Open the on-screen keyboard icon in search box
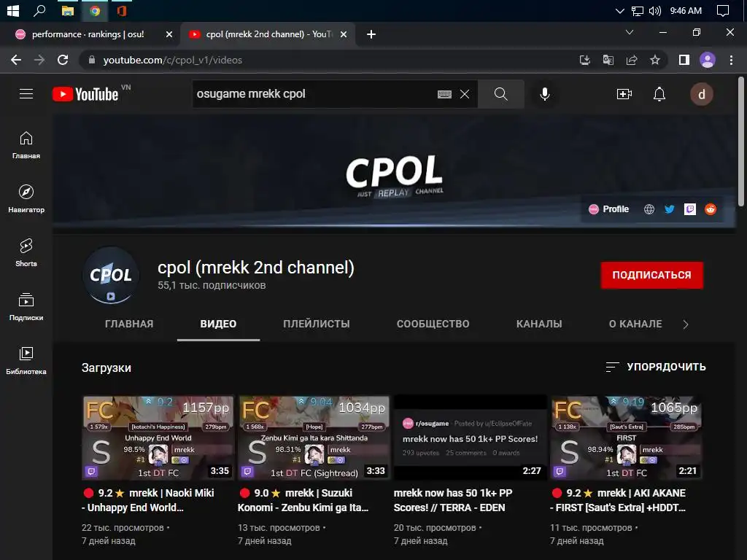 (x=444, y=94)
